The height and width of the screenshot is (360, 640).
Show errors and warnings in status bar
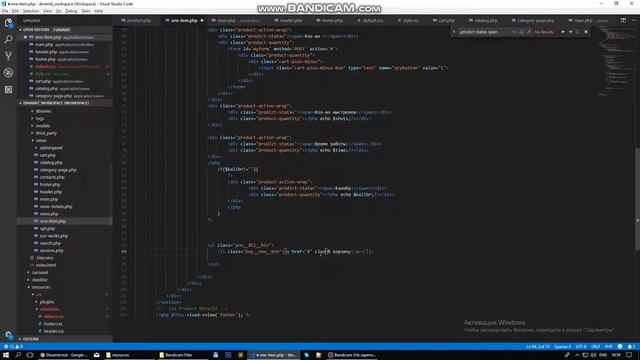[13, 347]
